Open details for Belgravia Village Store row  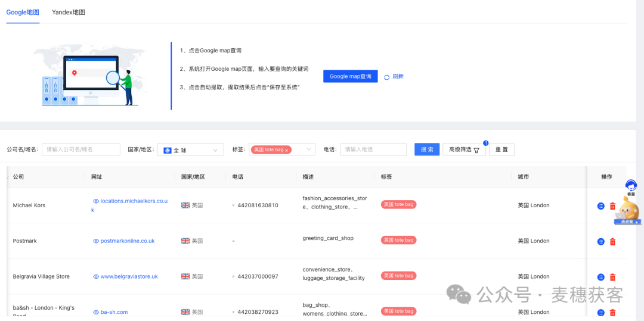[x=600, y=278]
